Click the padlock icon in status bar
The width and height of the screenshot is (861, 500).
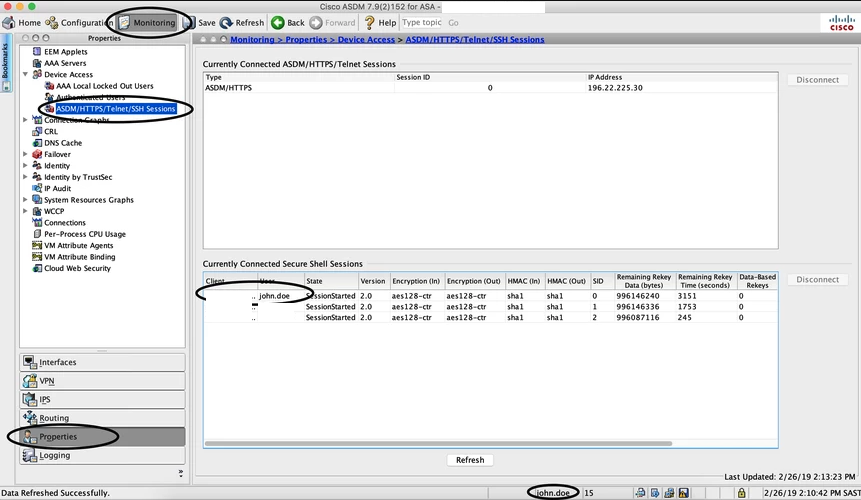741,493
